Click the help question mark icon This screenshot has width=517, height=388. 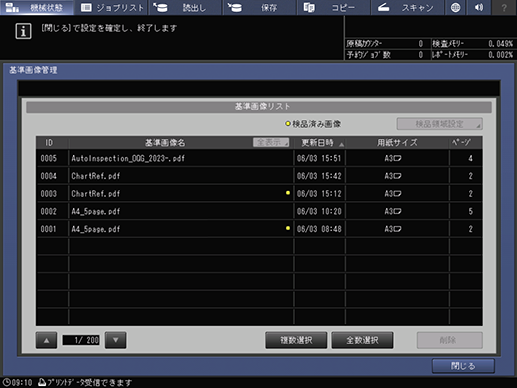[504, 7]
